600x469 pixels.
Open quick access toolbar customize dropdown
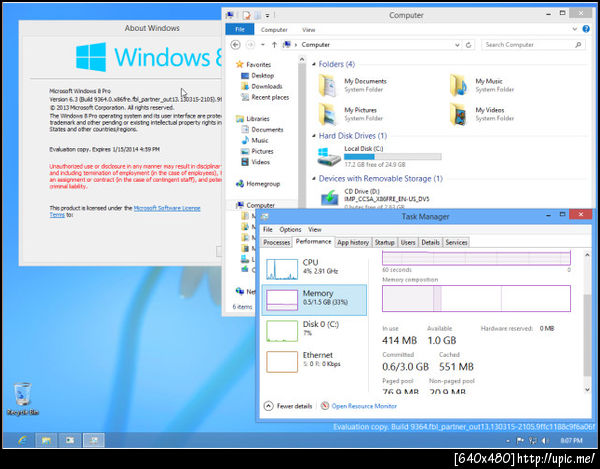[x=267, y=16]
